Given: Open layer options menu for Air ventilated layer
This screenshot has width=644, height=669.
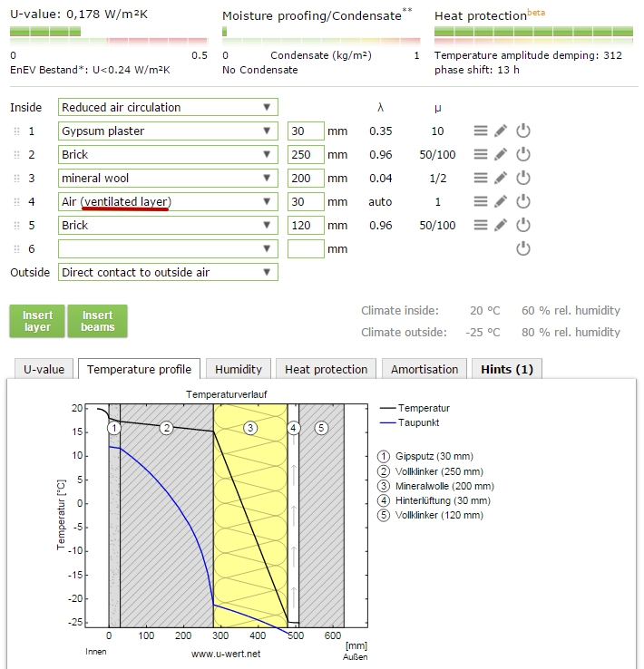Looking at the screenshot, I should tap(481, 201).
